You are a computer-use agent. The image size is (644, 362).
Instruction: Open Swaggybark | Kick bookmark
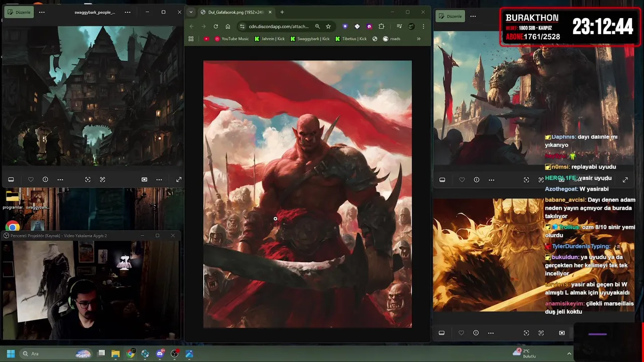310,39
